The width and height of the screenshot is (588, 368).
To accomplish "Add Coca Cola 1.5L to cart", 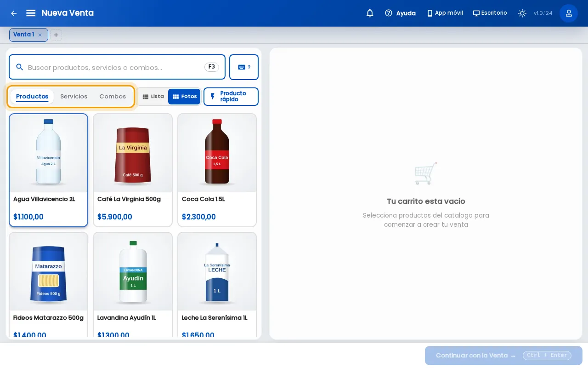I will pyautogui.click(x=217, y=170).
